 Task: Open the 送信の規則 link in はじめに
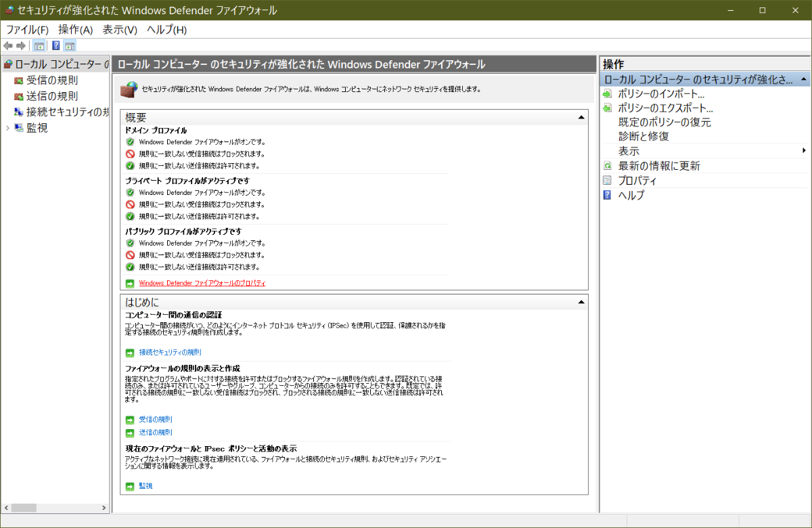pos(156,433)
